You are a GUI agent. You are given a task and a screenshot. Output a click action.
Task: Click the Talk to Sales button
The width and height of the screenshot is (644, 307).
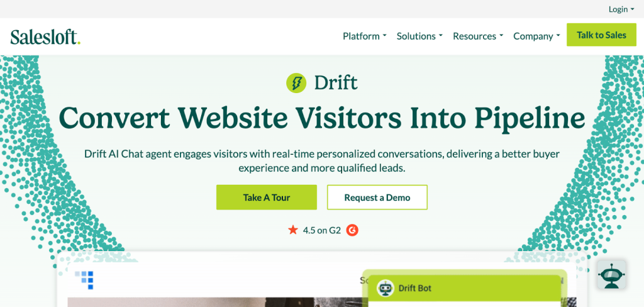(x=601, y=35)
